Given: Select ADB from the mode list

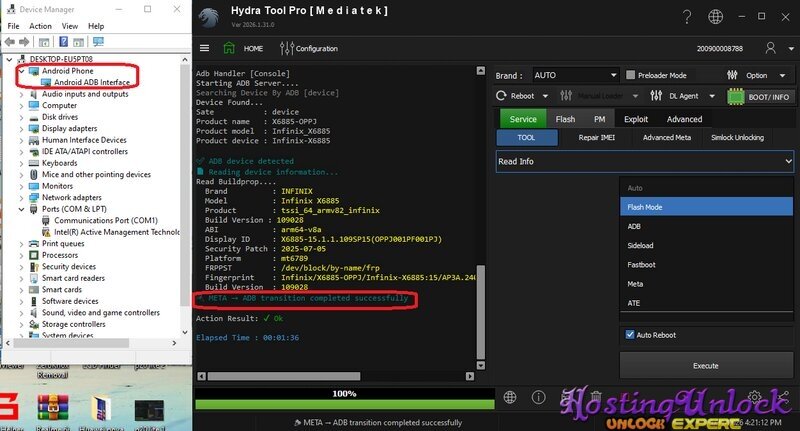Looking at the screenshot, I should 635,226.
